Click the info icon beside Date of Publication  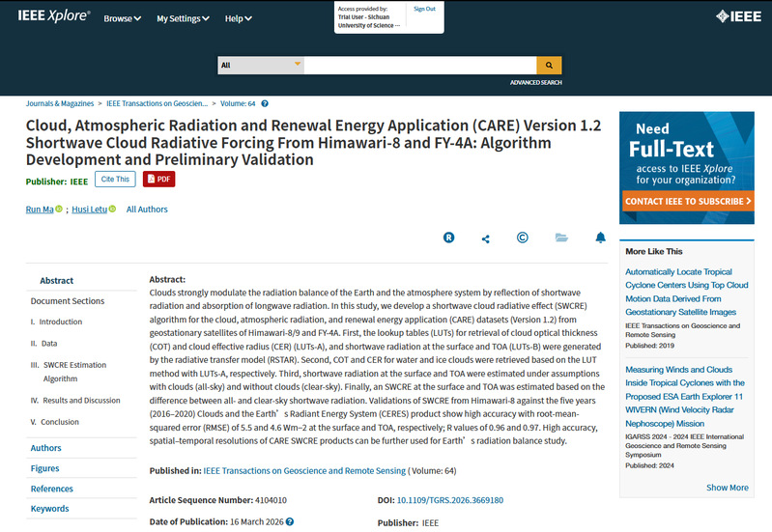point(290,521)
